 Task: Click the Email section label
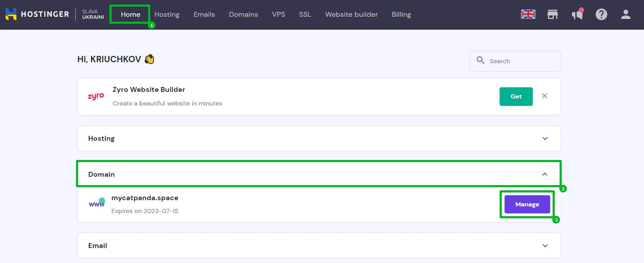point(98,246)
